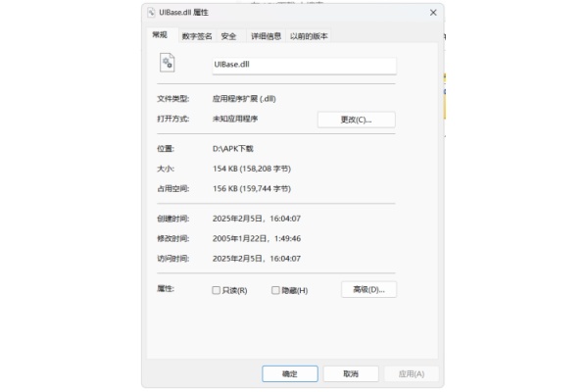Go to the 详细信息 tab
The image size is (588, 392).
point(265,36)
